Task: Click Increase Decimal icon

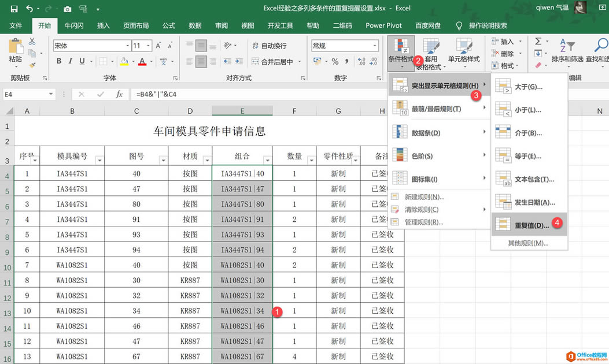Action: click(x=361, y=61)
